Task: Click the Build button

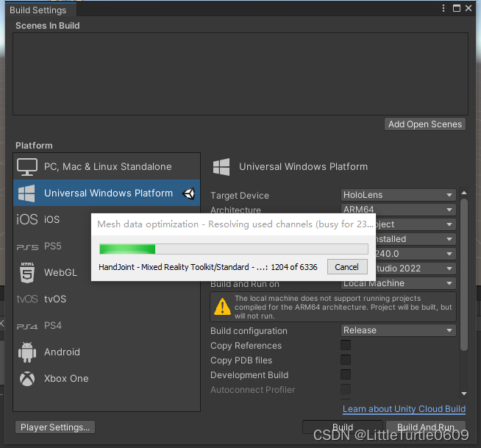Action: (x=343, y=427)
